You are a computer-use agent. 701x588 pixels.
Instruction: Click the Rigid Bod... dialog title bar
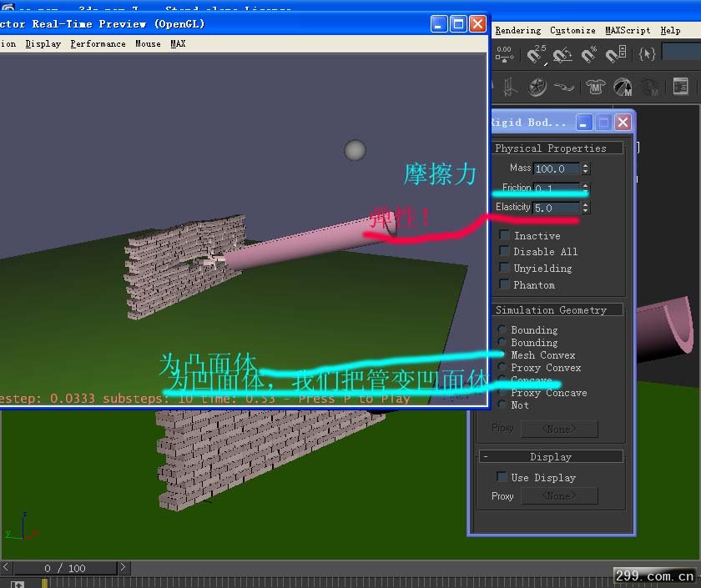pyautogui.click(x=530, y=122)
